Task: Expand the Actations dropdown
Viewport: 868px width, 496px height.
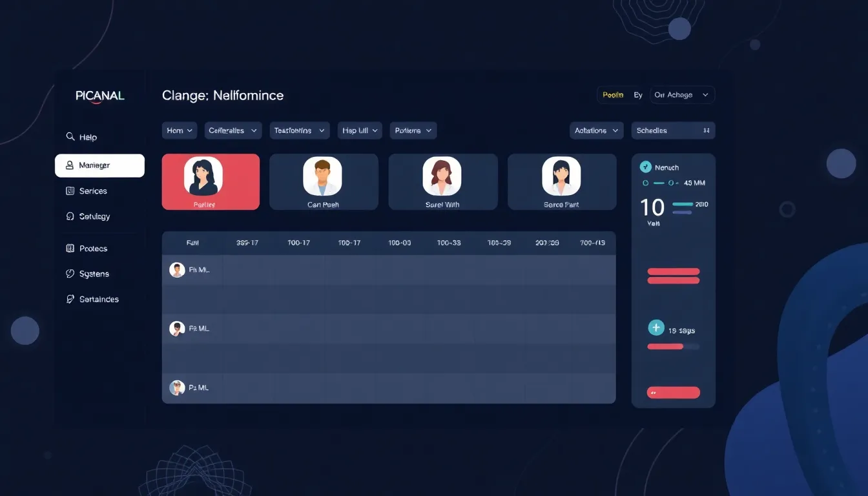Action: point(596,130)
